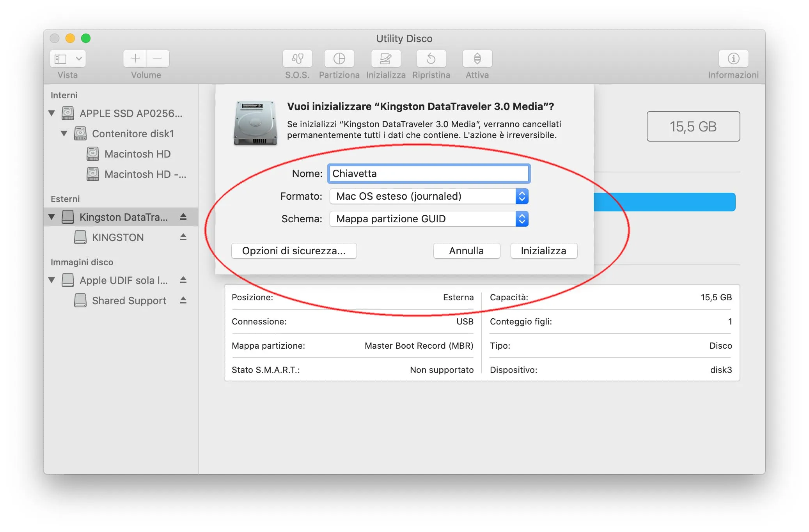
Task: Click the Opzioni di sicurezza button
Action: pyautogui.click(x=294, y=251)
